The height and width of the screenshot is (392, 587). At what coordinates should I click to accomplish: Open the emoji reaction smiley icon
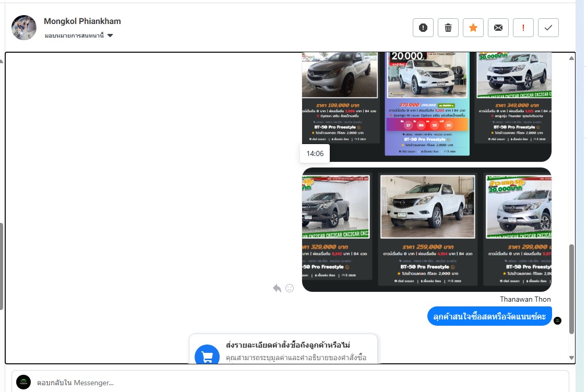(290, 288)
